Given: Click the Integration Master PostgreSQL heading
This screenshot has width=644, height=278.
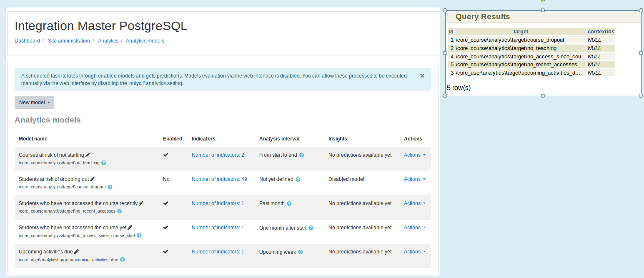Looking at the screenshot, I should (x=101, y=26).
